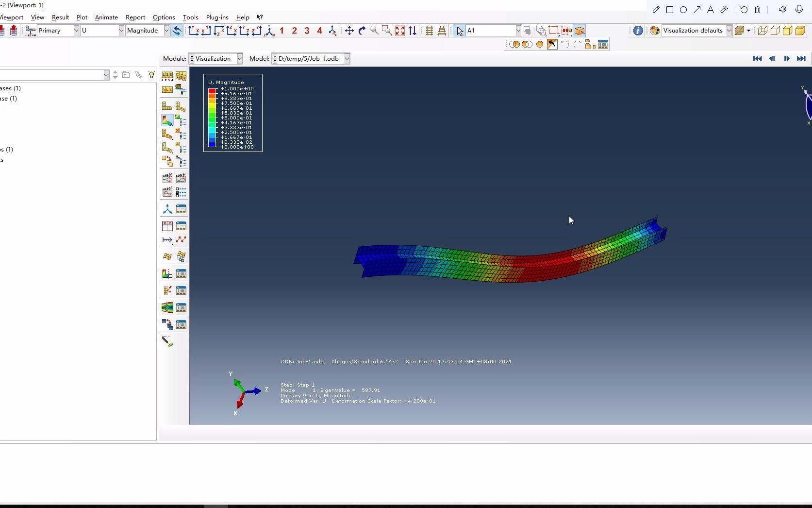Enable wireframe render style

pyautogui.click(x=762, y=31)
